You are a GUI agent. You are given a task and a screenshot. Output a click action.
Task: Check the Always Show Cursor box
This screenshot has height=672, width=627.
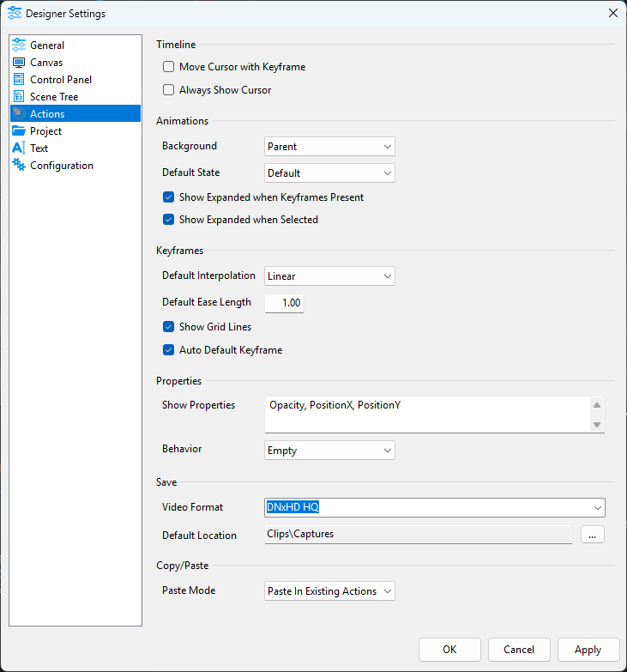click(x=169, y=90)
